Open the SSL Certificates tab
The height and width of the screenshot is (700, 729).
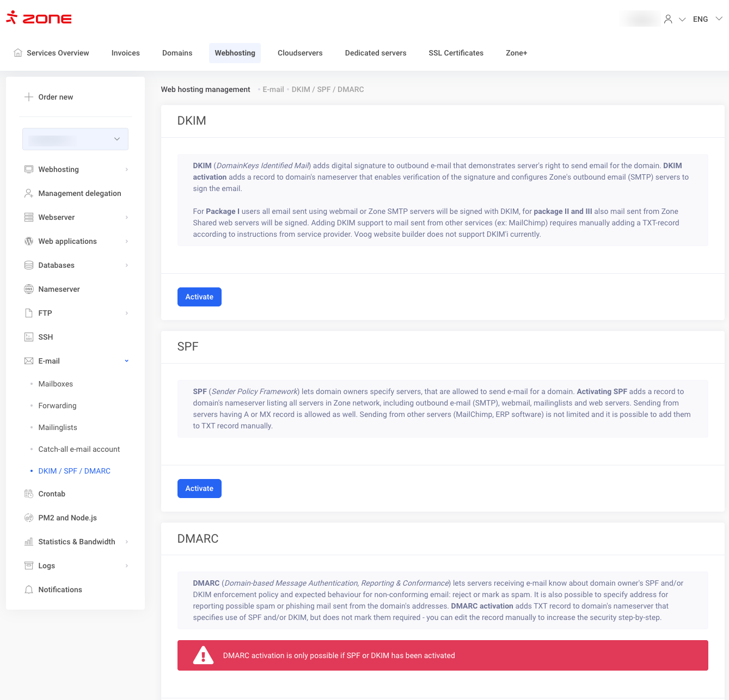click(x=456, y=53)
